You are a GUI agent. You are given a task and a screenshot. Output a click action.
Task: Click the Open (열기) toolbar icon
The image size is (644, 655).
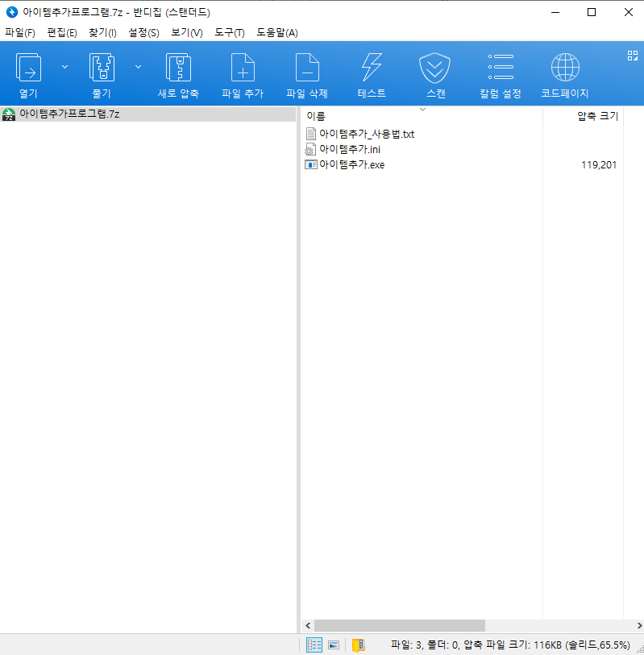(x=28, y=67)
